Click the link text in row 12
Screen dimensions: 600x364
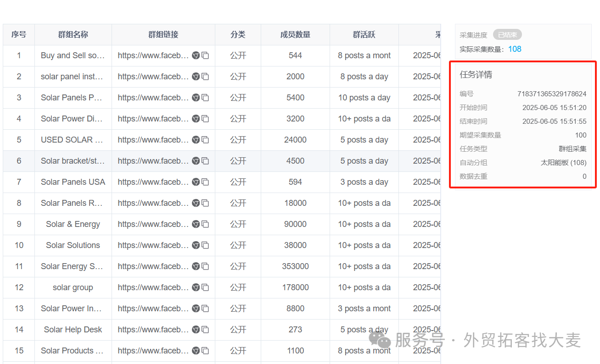point(153,287)
